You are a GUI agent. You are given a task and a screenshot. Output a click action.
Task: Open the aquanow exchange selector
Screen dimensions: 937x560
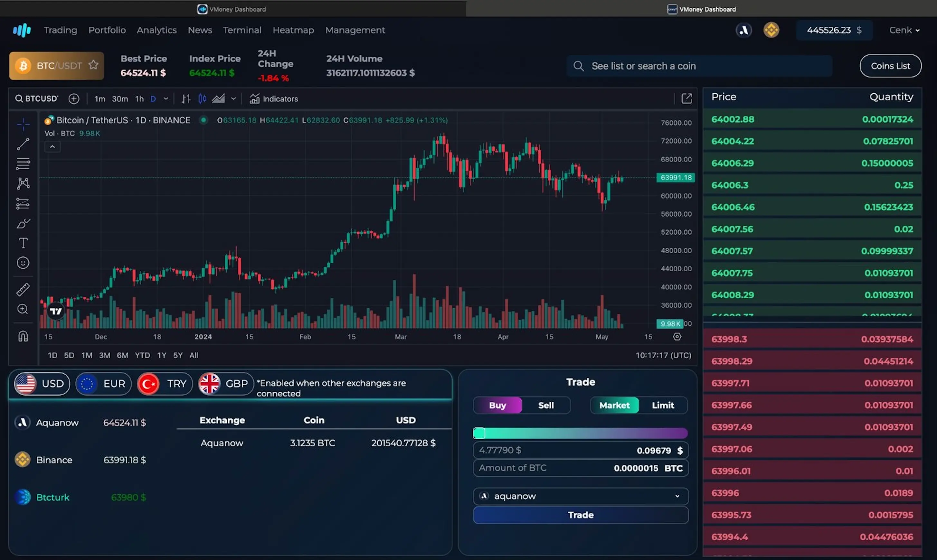point(581,496)
